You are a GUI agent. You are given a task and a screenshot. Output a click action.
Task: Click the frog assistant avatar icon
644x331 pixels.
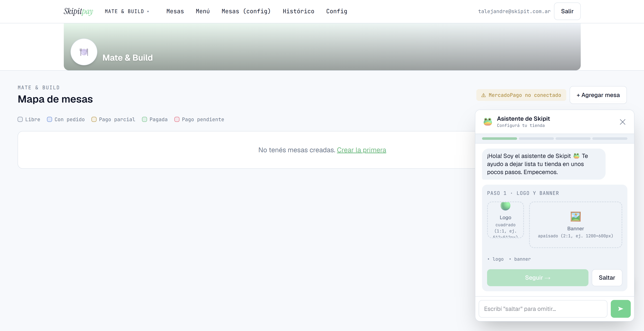(x=488, y=122)
